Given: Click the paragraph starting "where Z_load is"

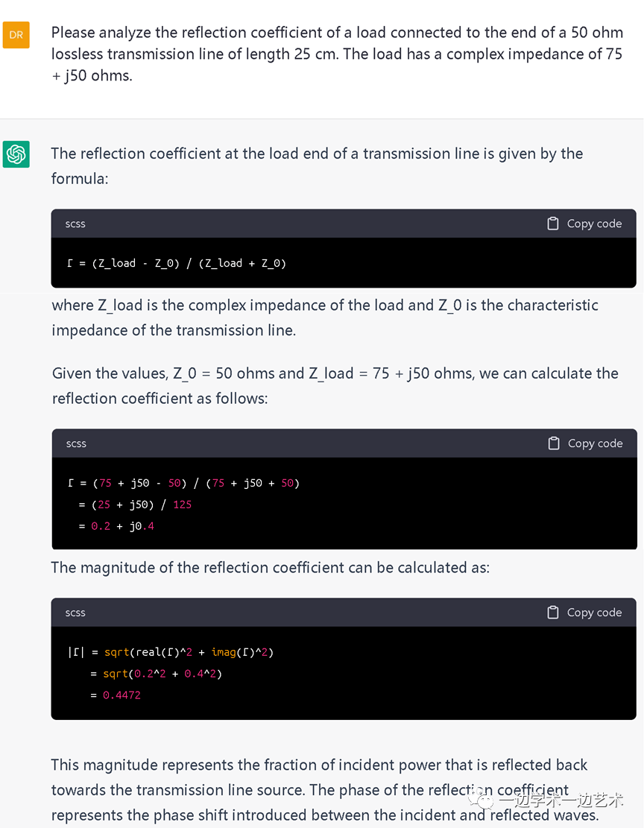Looking at the screenshot, I should click(x=324, y=317).
